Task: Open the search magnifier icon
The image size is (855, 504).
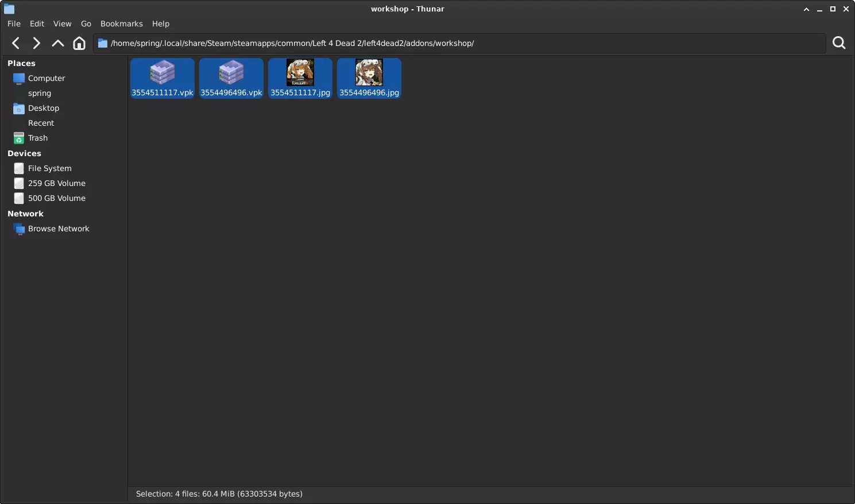Action: [839, 43]
